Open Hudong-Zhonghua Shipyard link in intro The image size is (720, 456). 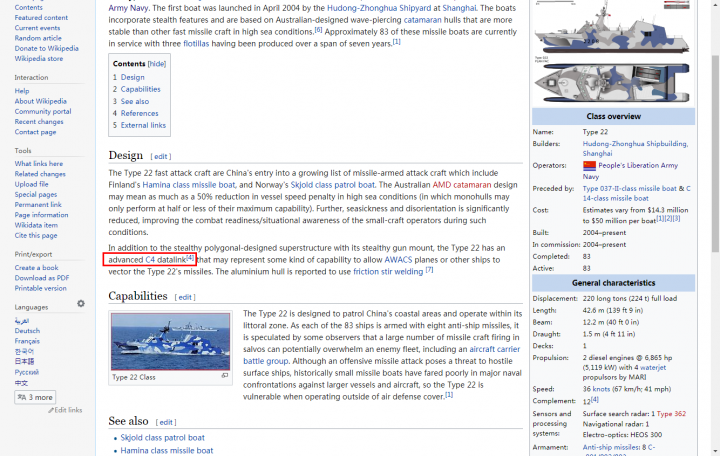point(379,8)
